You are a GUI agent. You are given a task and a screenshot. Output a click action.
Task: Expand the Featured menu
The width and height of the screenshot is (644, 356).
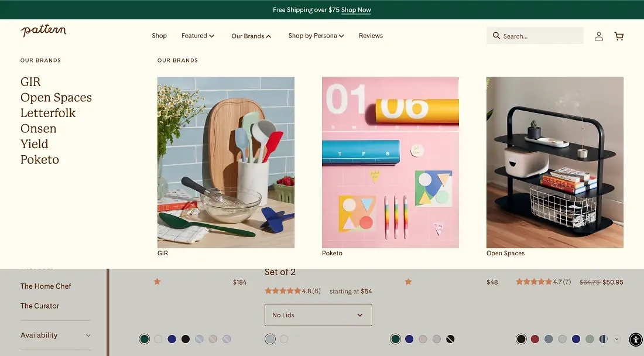(197, 36)
